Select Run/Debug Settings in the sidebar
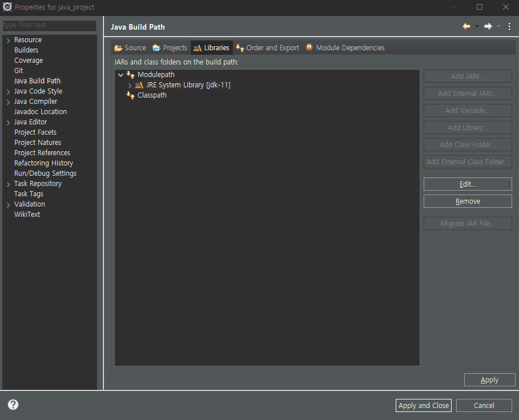Screen dimensions: 519x420 tap(45, 173)
